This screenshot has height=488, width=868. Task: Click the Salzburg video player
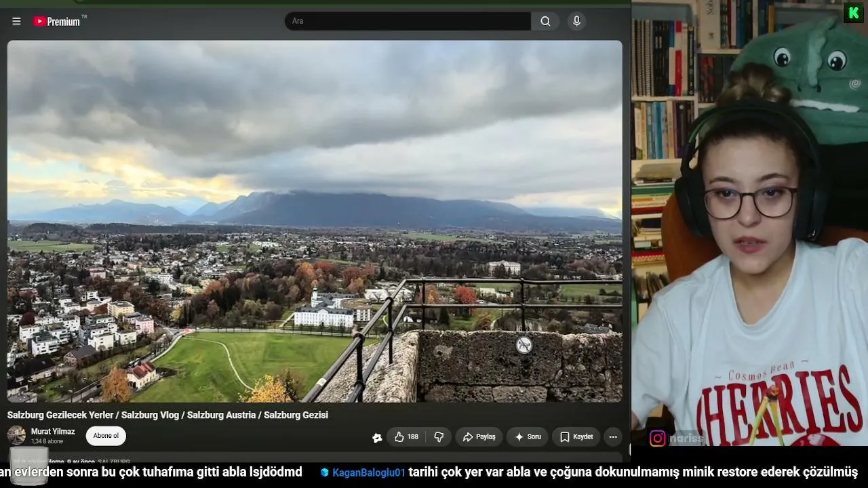tap(315, 221)
